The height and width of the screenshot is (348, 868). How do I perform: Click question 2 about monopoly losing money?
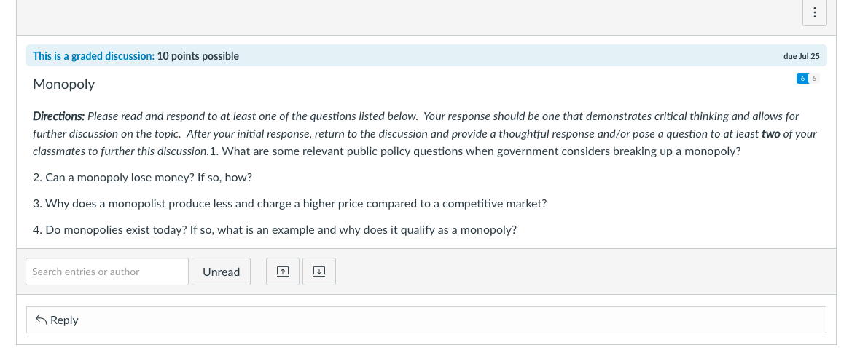tap(142, 178)
